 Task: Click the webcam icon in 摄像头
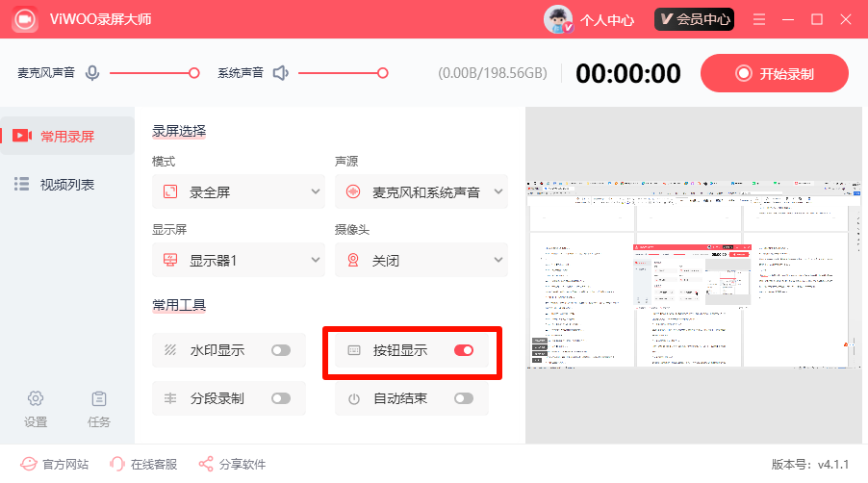(352, 260)
